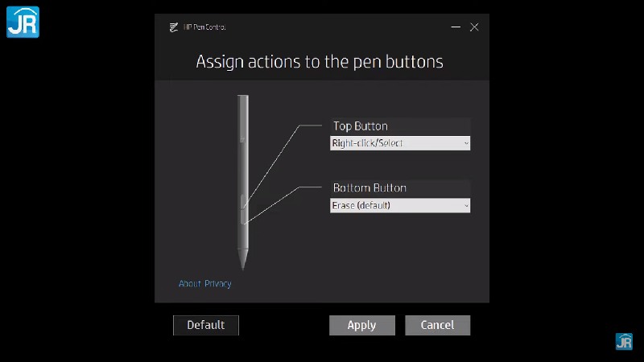The image size is (644, 362).
Task: Click the arrow of the Right-click/Select combo box
Action: point(466,143)
